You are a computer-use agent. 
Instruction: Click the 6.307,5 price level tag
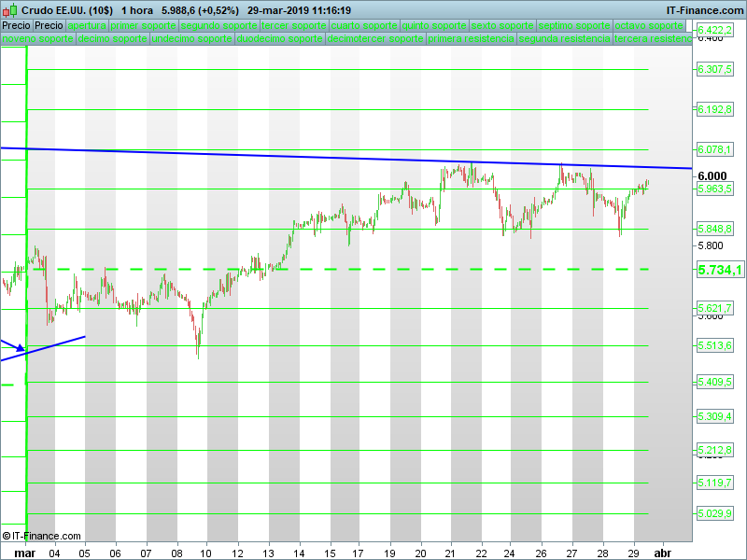pos(715,70)
